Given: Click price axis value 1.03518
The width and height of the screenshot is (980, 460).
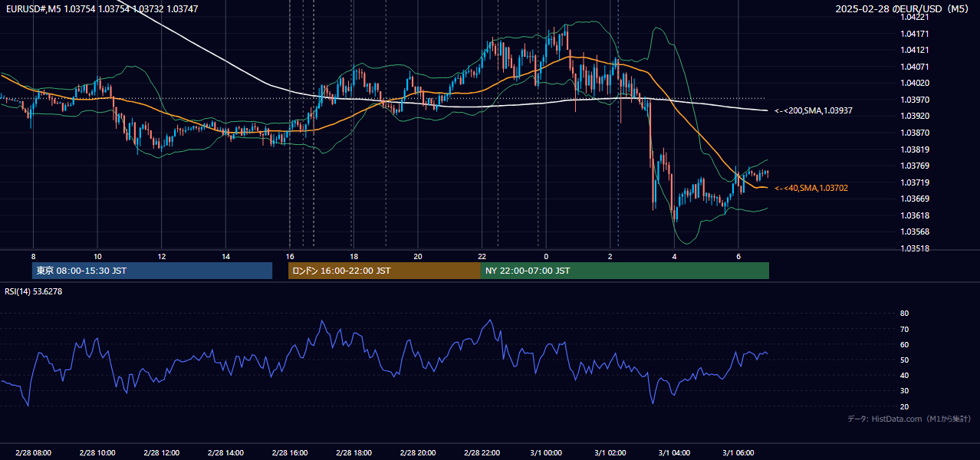Looking at the screenshot, I should [x=916, y=248].
